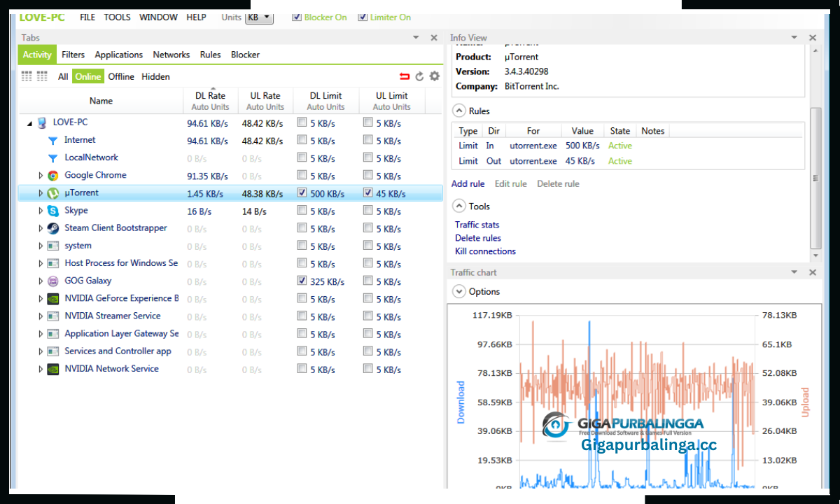
Task: Switch to the Filters tab
Action: (73, 55)
